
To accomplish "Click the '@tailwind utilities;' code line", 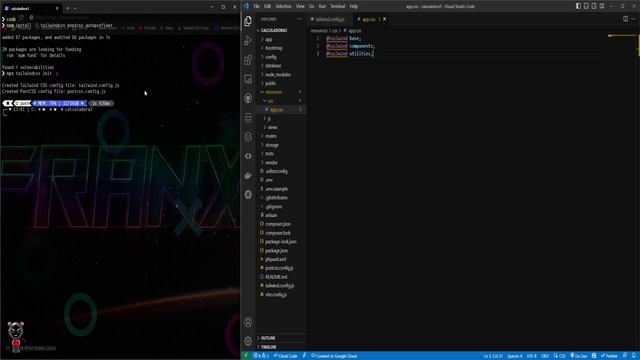I will (350, 53).
